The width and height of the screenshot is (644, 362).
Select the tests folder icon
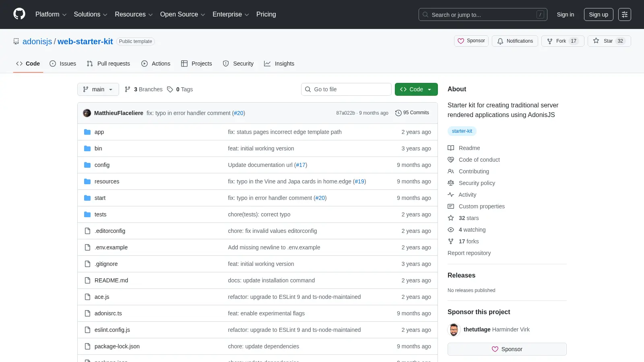87,214
